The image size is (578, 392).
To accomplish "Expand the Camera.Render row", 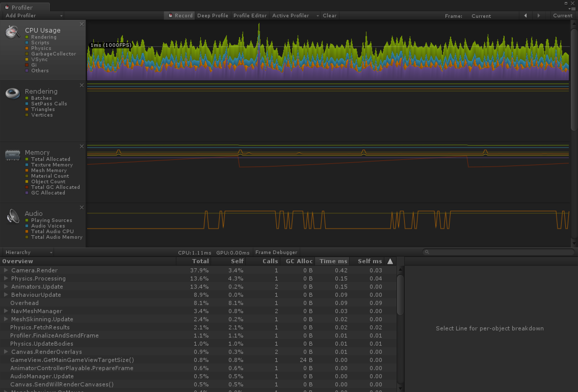I will tap(6, 270).
